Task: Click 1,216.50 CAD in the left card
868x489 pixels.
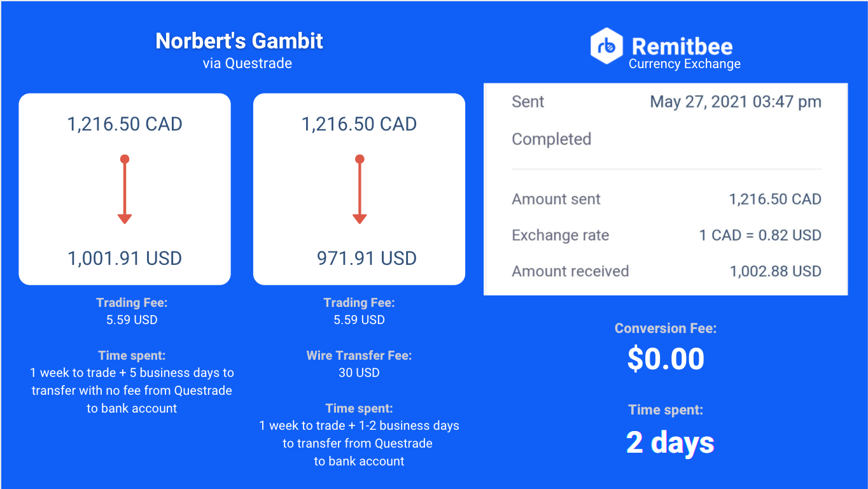Action: point(125,124)
